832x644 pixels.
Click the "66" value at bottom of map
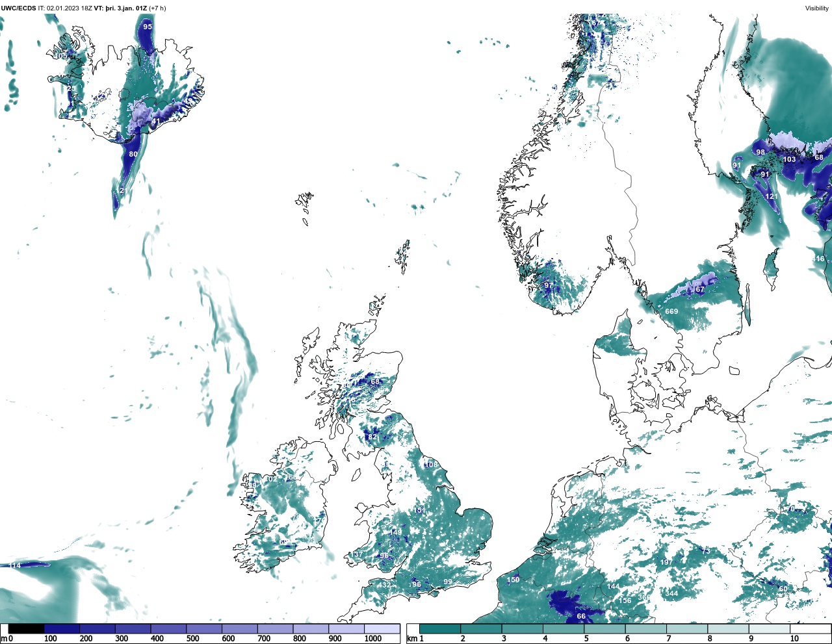coord(581,616)
